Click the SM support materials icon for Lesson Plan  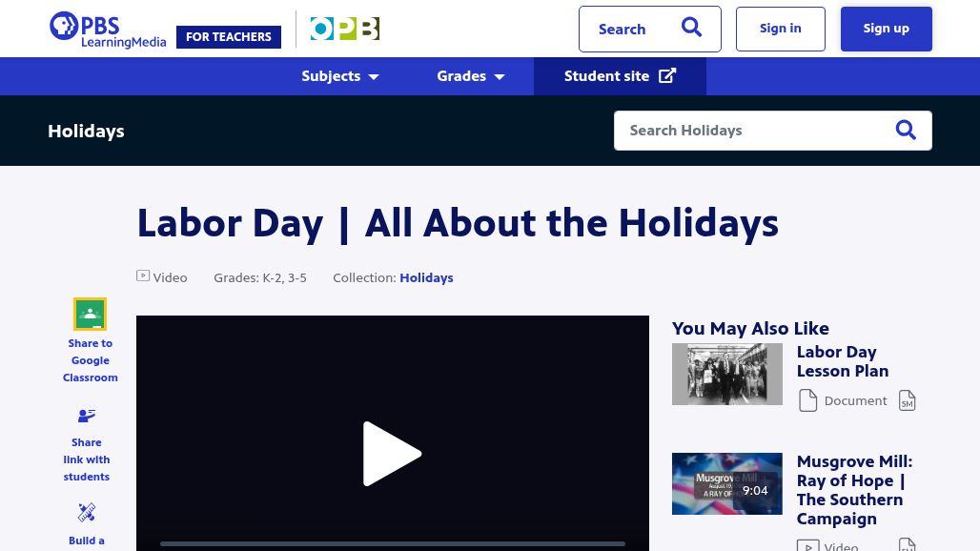pos(907,400)
